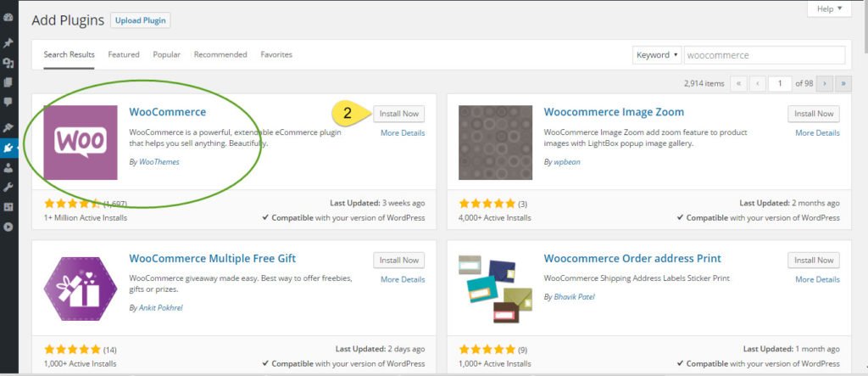
Task: Click the "2,914 items" count text
Action: (704, 84)
